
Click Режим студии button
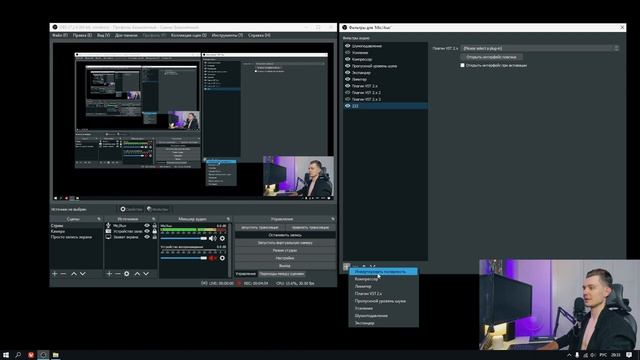click(x=285, y=250)
